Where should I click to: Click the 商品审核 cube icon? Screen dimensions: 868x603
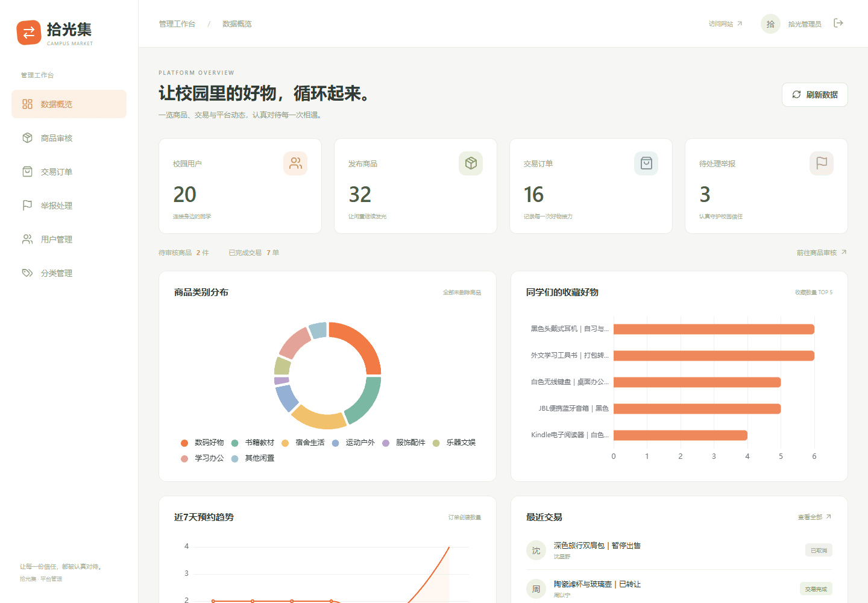point(27,137)
